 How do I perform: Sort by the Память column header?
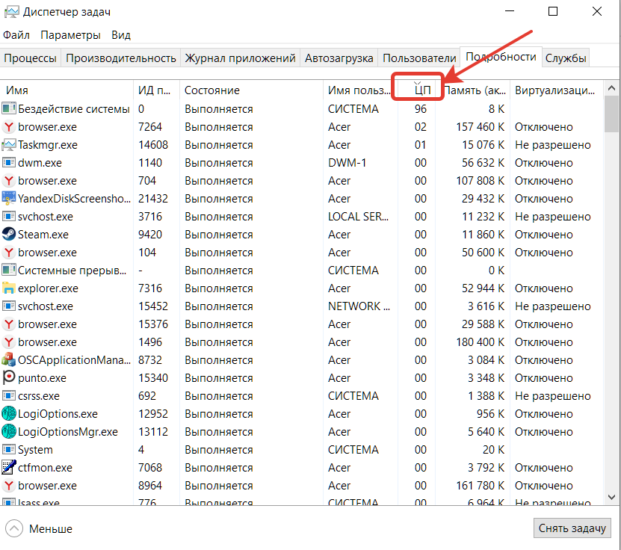coord(473,90)
